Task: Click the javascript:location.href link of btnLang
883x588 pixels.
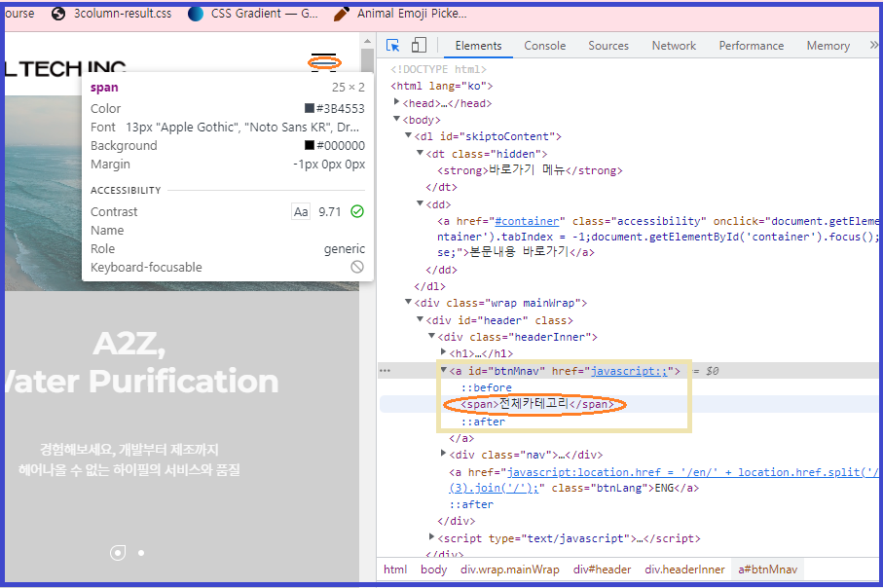Action: (692, 472)
